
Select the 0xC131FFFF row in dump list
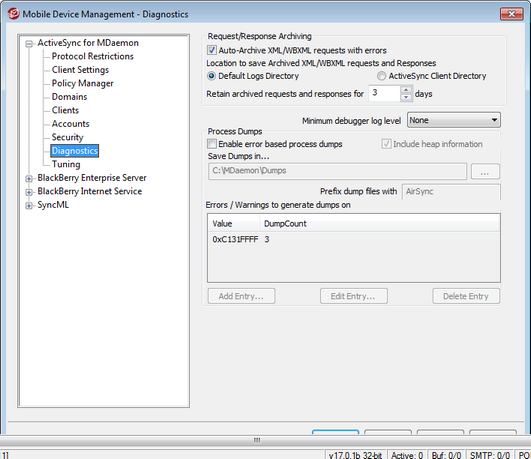pyautogui.click(x=354, y=239)
